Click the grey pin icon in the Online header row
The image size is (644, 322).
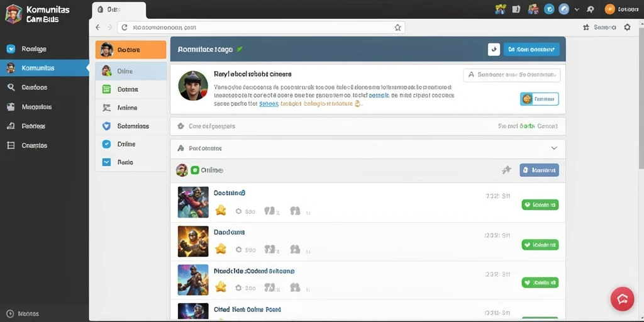pyautogui.click(x=506, y=170)
